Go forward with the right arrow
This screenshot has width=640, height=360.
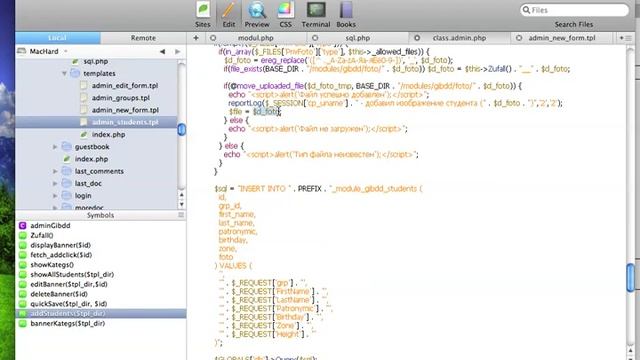(x=178, y=51)
